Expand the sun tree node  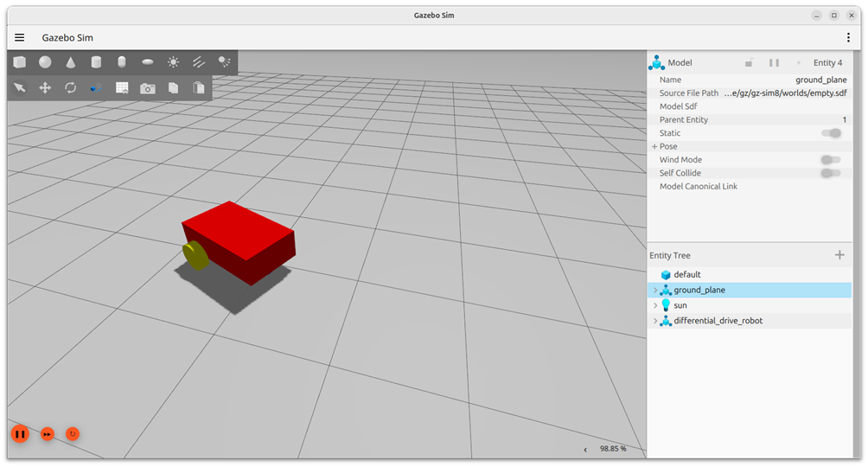coord(654,305)
